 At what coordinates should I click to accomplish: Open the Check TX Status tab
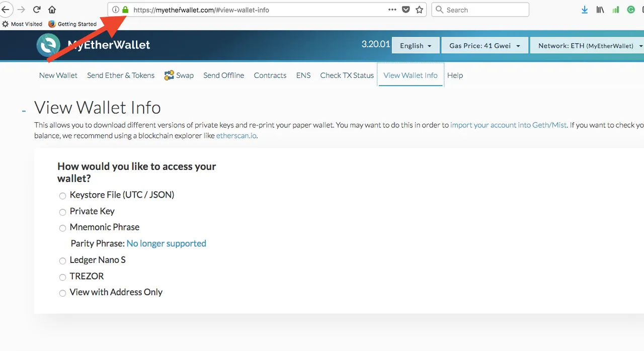click(347, 75)
